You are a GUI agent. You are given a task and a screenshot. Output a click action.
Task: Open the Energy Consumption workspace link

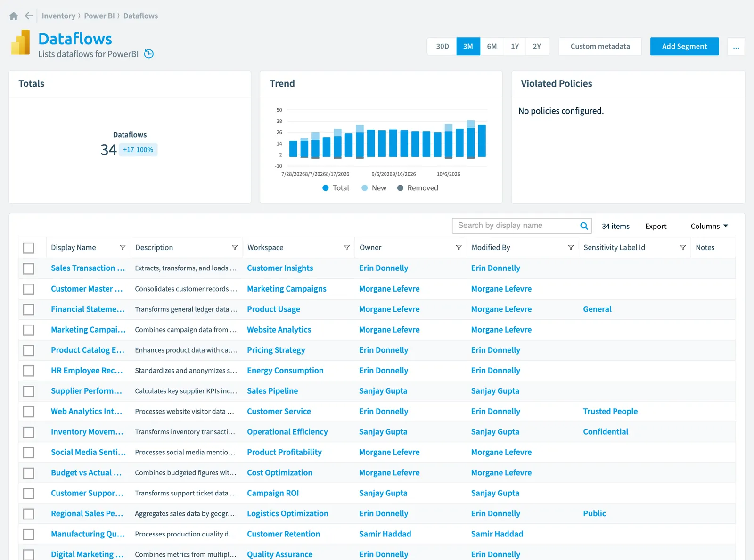[285, 370]
